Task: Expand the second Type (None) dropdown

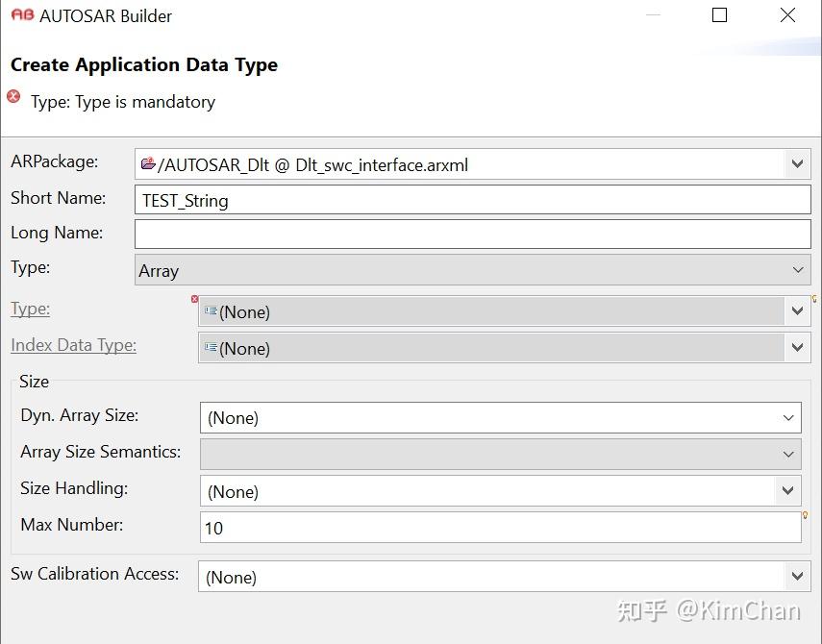Action: [797, 311]
